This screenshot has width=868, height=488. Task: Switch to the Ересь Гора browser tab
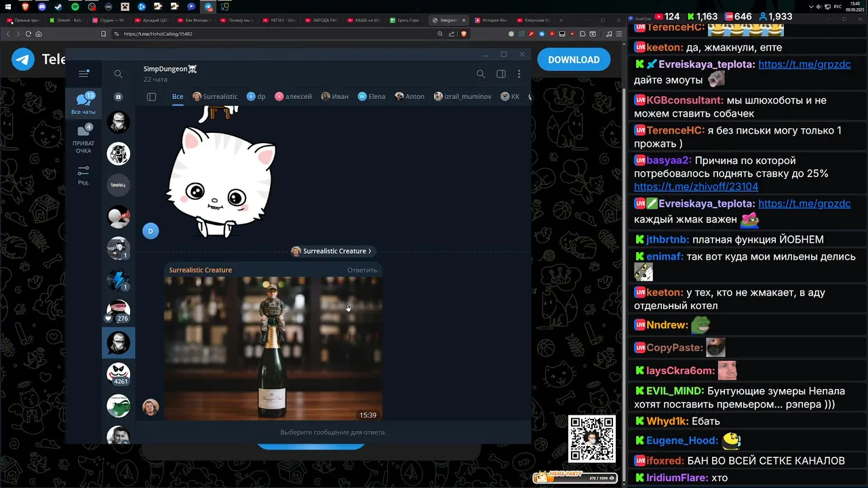click(408, 20)
